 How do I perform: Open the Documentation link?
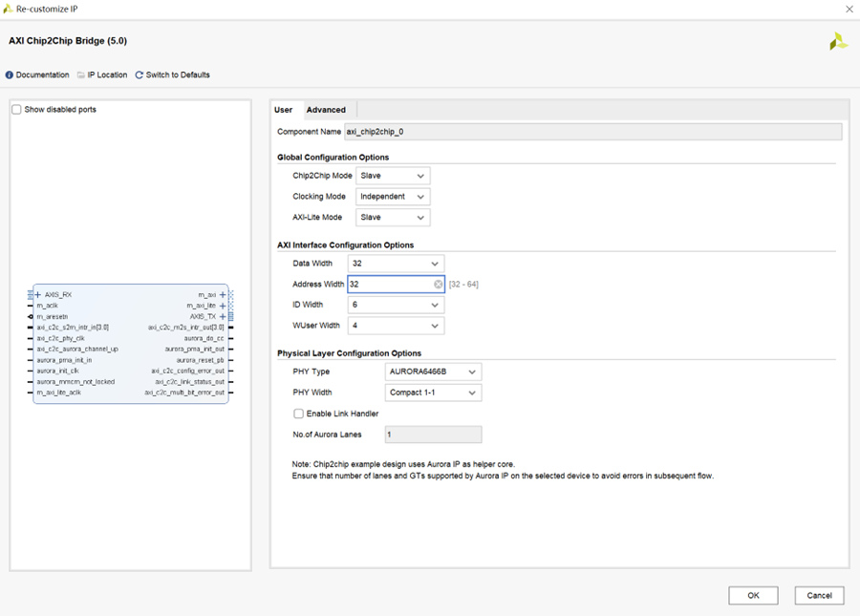pyautogui.click(x=42, y=75)
